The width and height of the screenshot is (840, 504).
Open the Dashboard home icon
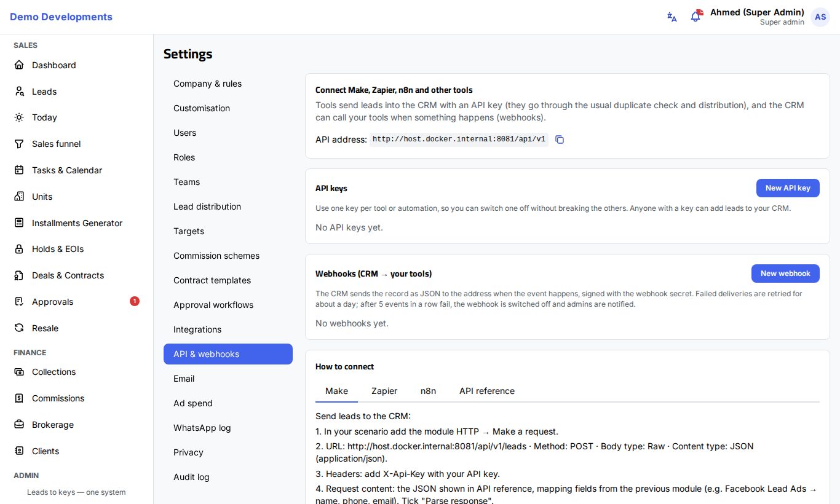20,65
